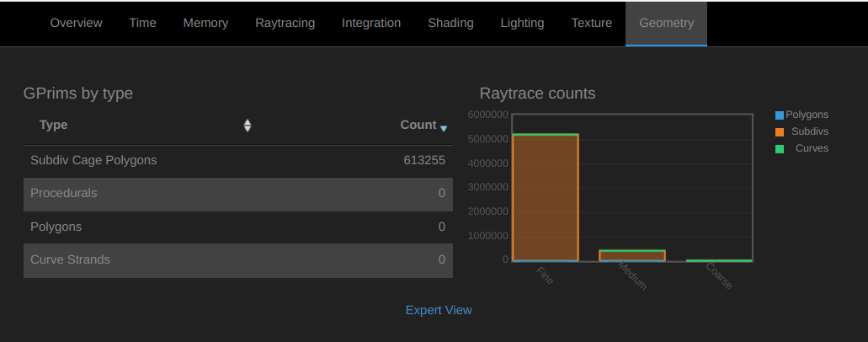Image resolution: width=868 pixels, height=342 pixels.
Task: Click the 6000000 y-axis value
Action: [487, 115]
